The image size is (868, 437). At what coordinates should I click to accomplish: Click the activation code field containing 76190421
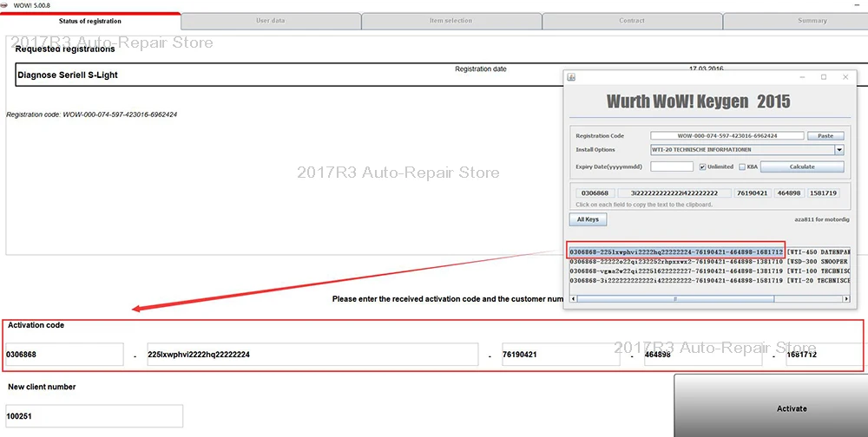561,355
